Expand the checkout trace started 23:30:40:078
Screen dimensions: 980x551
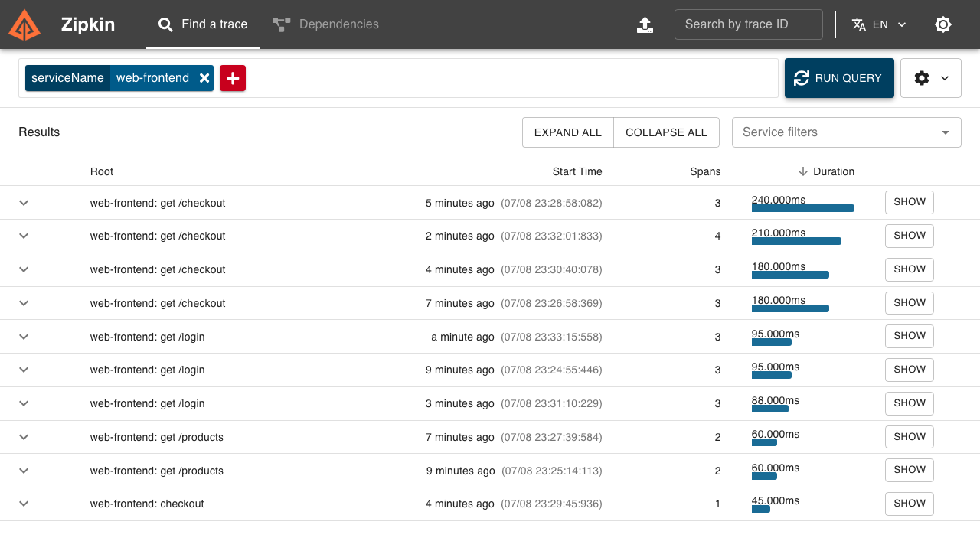(24, 269)
